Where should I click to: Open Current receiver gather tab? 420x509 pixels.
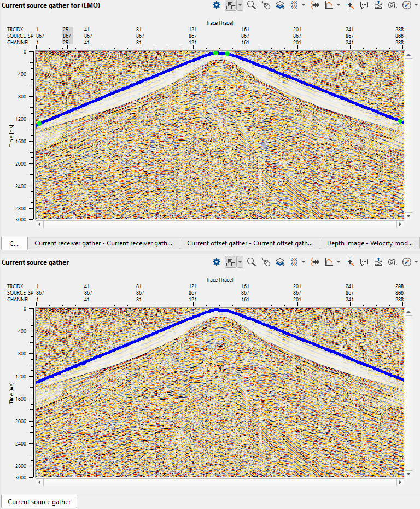tap(103, 243)
